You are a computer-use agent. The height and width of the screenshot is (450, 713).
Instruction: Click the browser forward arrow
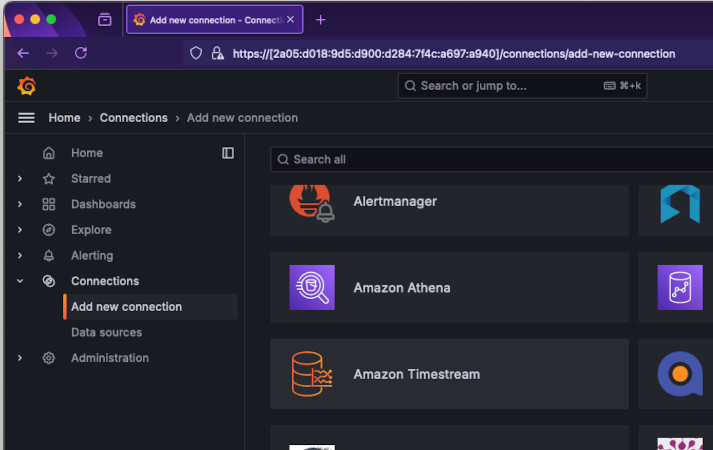click(52, 53)
